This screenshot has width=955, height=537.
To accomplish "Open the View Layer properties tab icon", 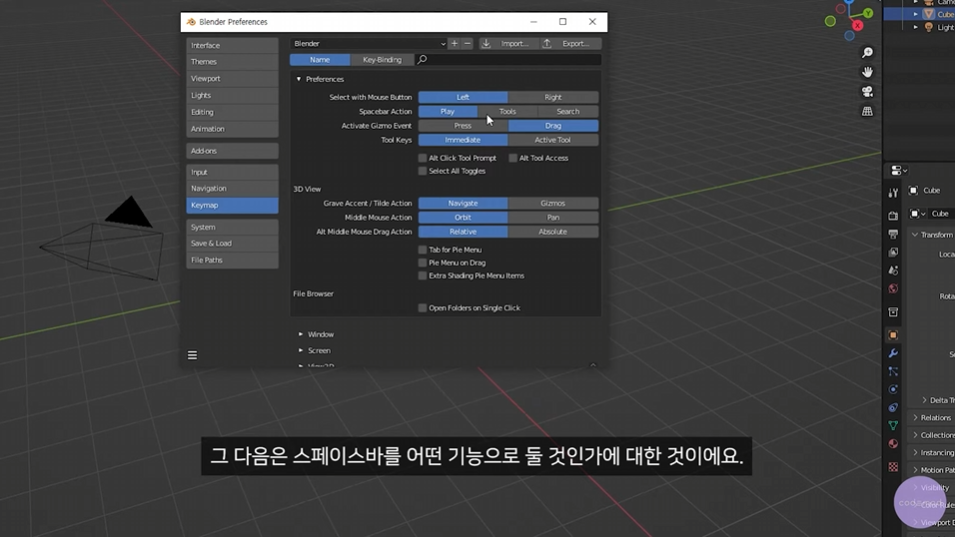I will coord(893,252).
